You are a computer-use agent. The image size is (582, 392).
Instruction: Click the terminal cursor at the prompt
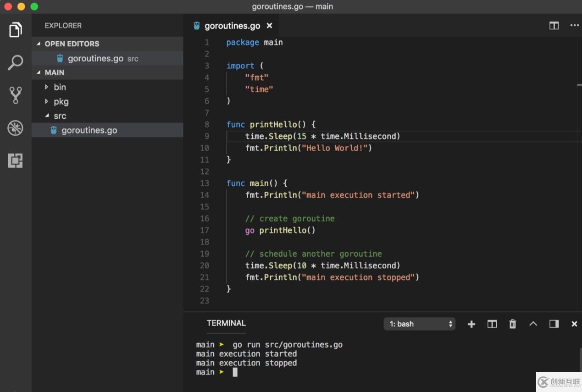coord(235,372)
